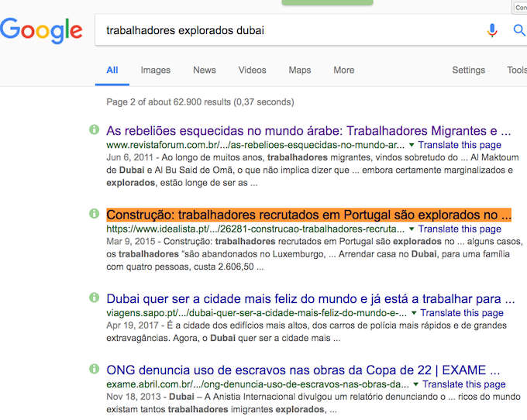The image size is (527, 420).
Task: Click the 'Nov 18, 2013' snippet date
Action: tap(133, 397)
